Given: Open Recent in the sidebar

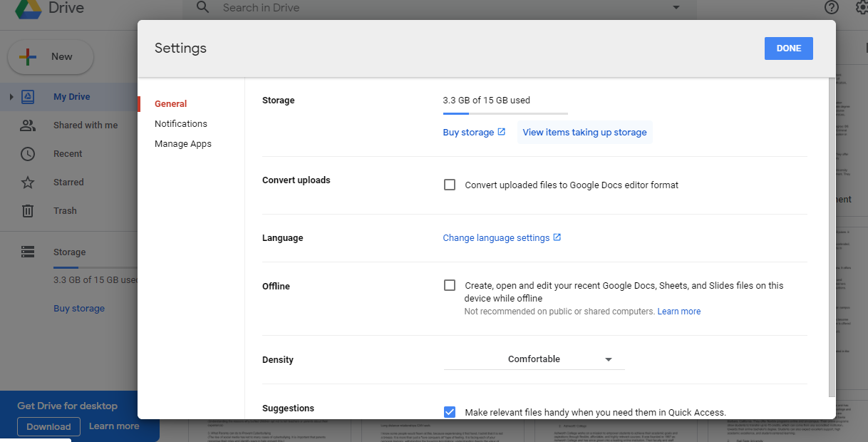Looking at the screenshot, I should coord(68,153).
